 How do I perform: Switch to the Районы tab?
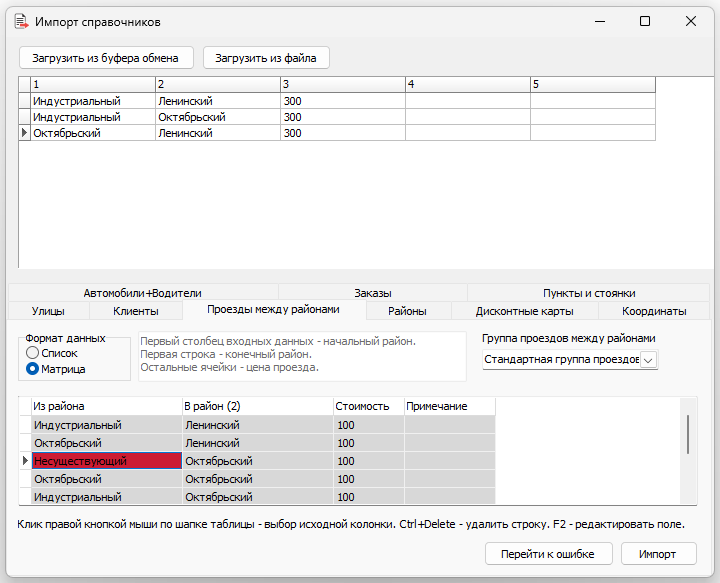407,311
